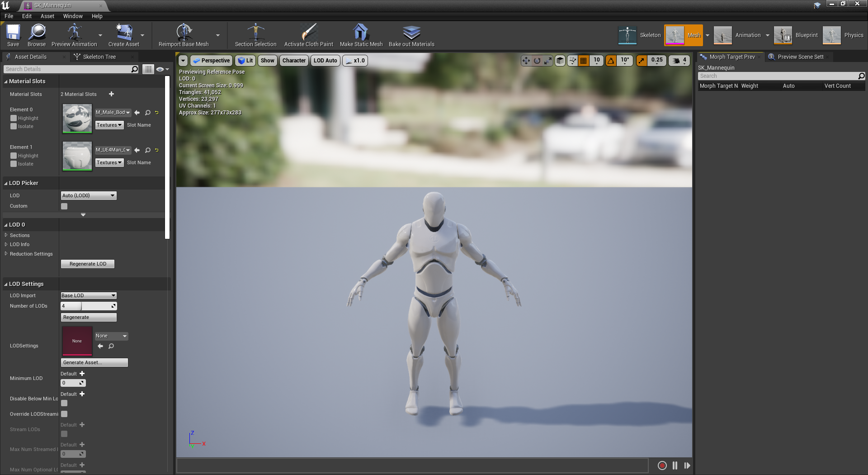Open the Perspective view mode button
Screen dimensions: 868x475
pyautogui.click(x=211, y=61)
